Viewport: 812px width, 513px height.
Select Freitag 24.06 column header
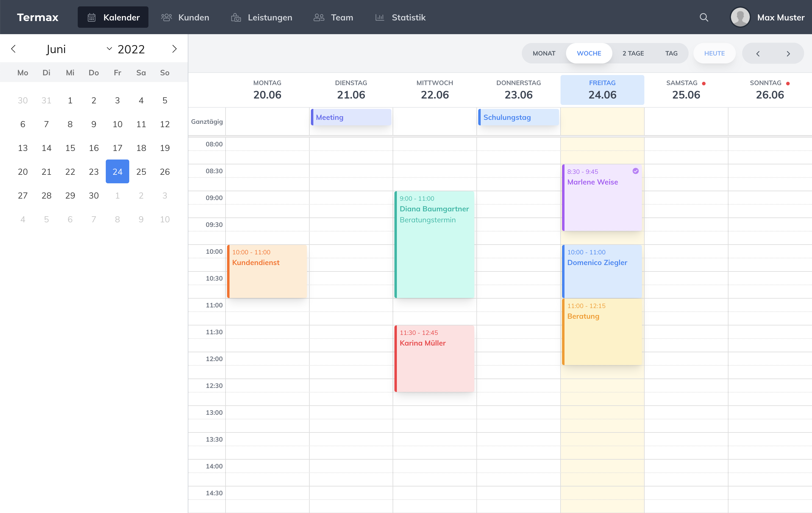coord(602,90)
